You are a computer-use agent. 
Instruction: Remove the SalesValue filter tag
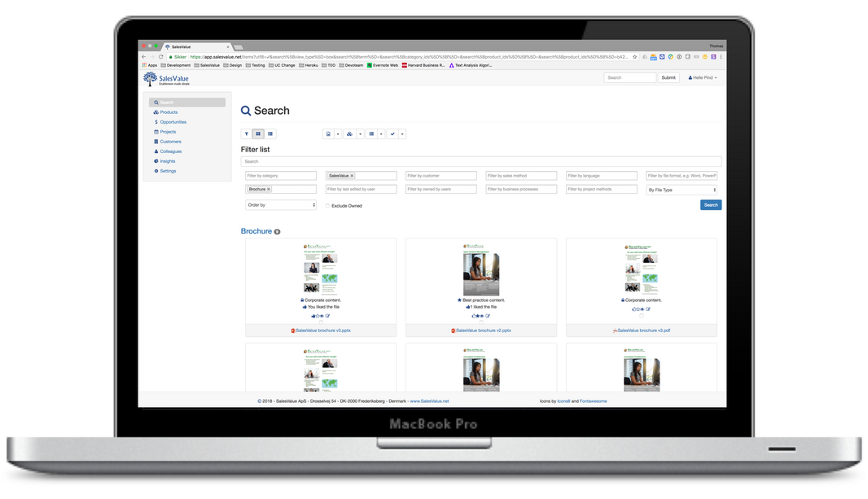[x=352, y=176]
